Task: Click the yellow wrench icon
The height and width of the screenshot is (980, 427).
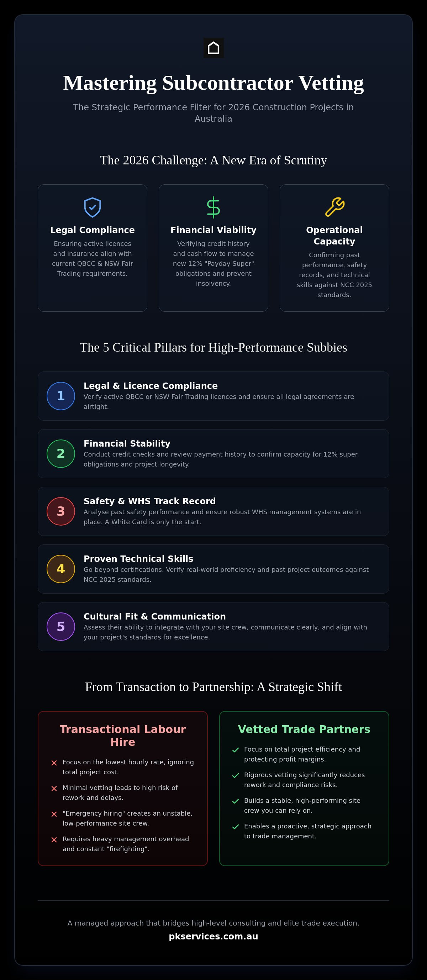Action: 334,207
